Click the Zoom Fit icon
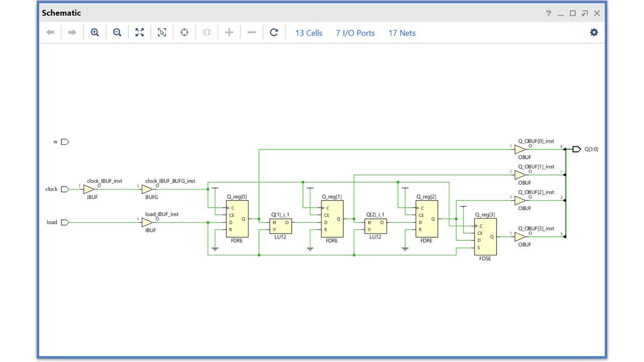The height and width of the screenshot is (362, 644). 139,32
